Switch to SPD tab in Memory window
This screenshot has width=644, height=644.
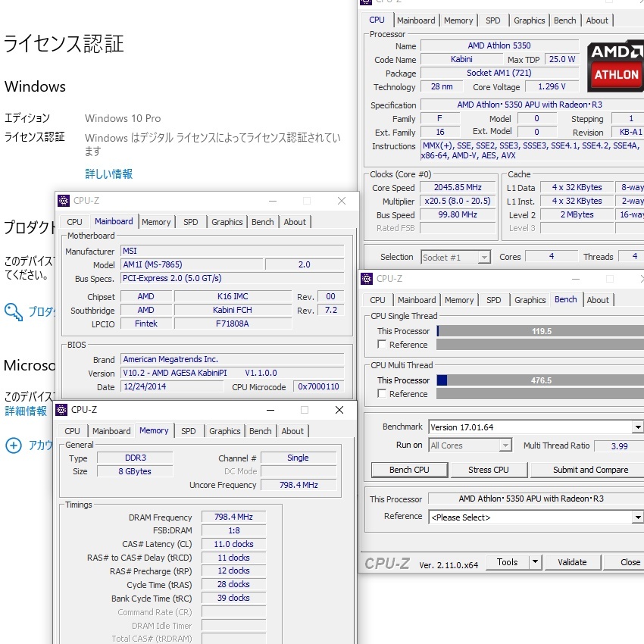pyautogui.click(x=189, y=431)
